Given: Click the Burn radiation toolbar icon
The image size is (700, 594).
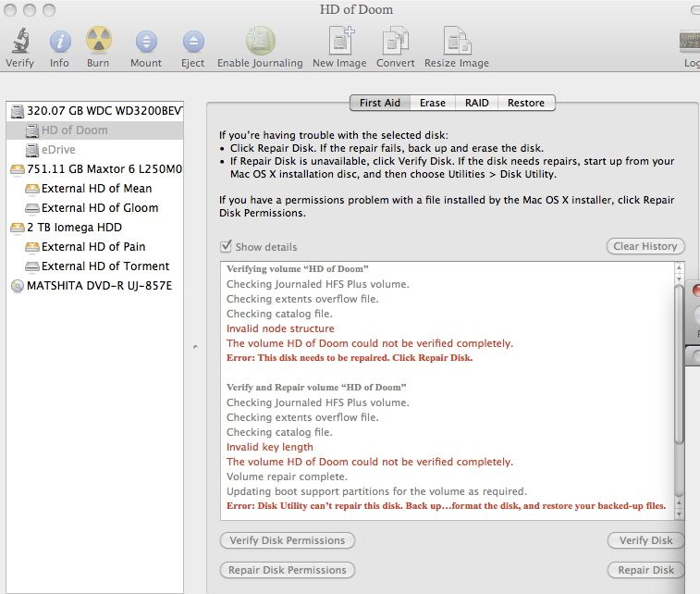Looking at the screenshot, I should click(x=98, y=40).
